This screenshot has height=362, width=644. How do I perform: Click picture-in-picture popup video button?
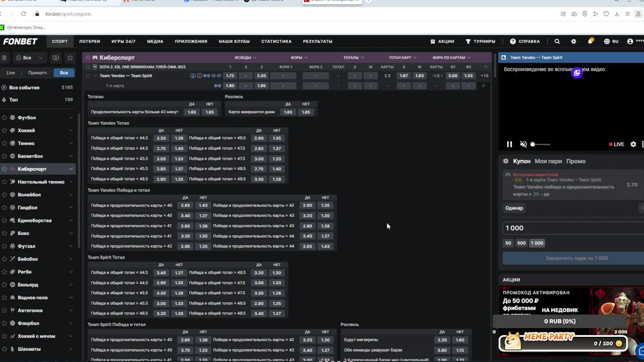point(577,73)
